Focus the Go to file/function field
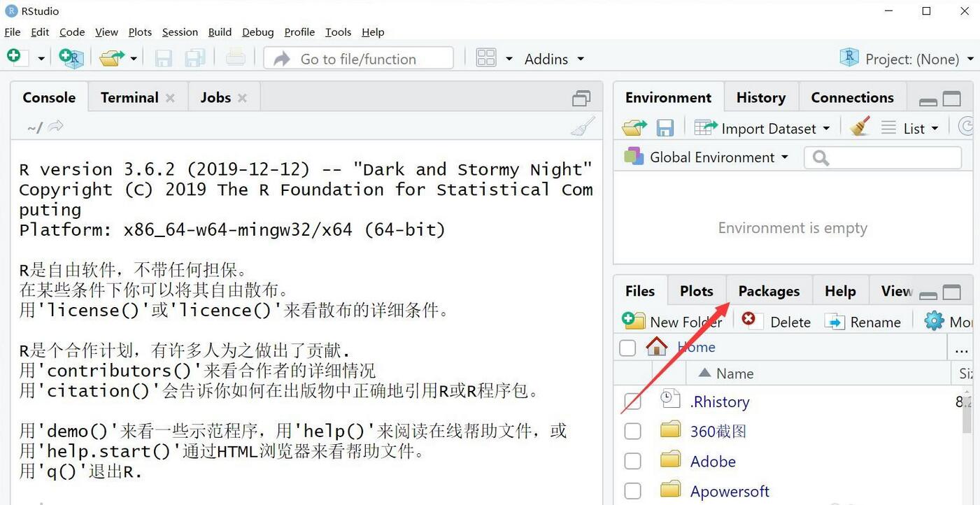The image size is (980, 505). [x=359, y=59]
